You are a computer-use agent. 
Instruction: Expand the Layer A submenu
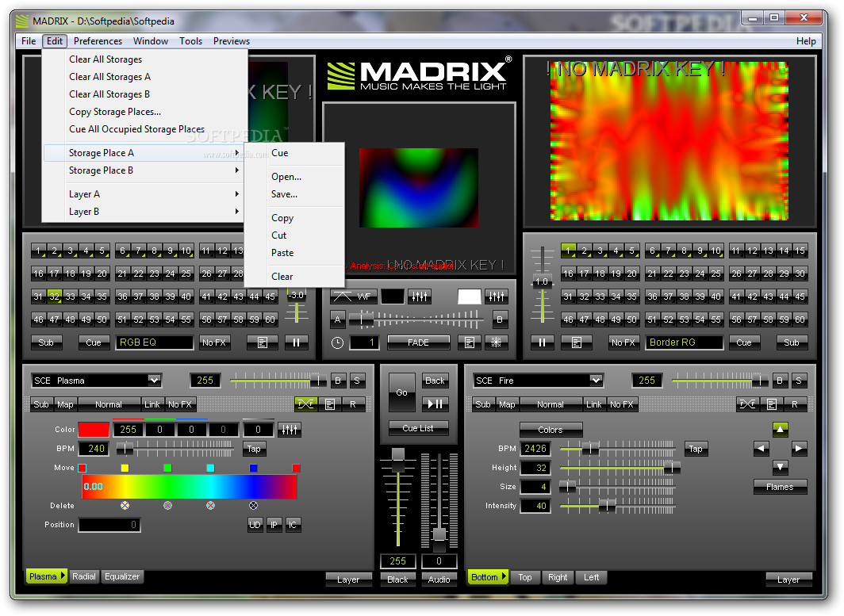[144, 193]
